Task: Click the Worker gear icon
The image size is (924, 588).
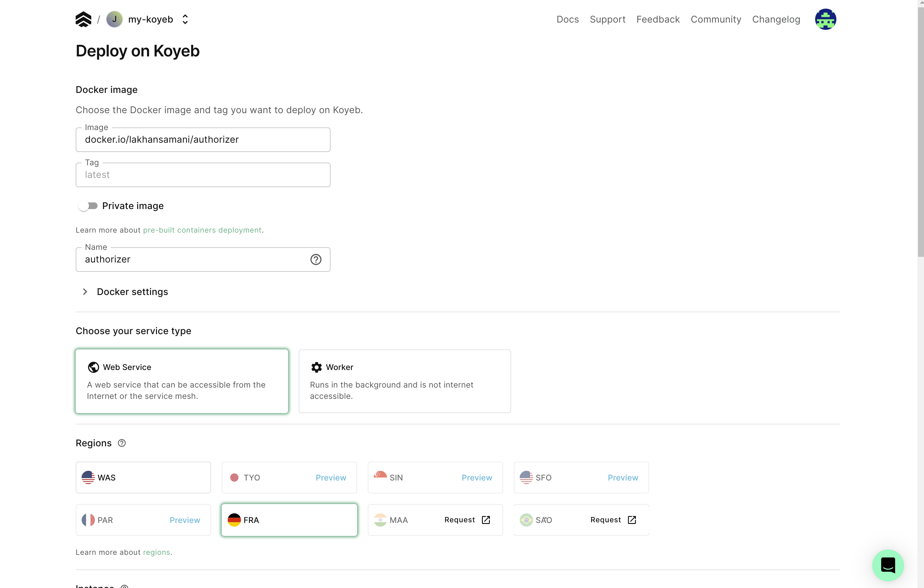Action: pos(316,367)
